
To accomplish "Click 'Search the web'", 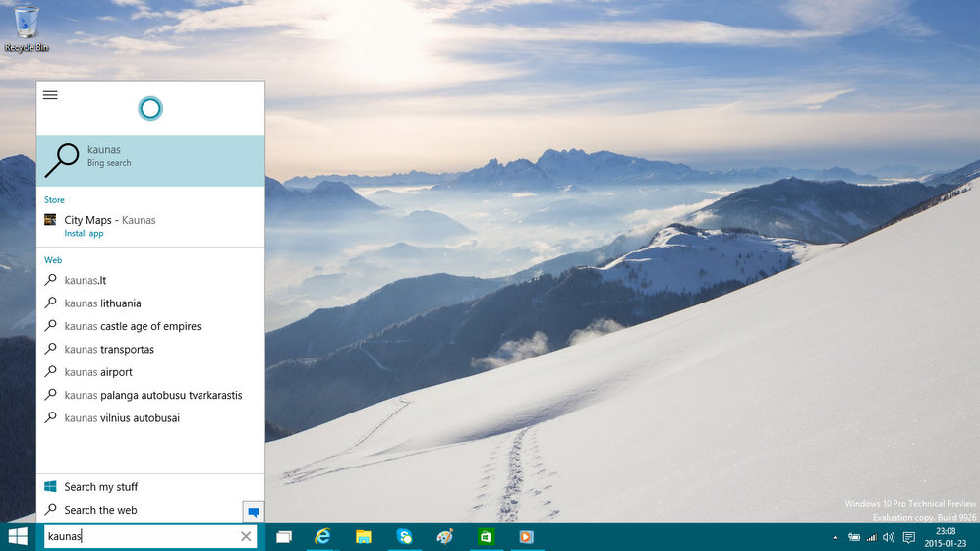I will (100, 510).
